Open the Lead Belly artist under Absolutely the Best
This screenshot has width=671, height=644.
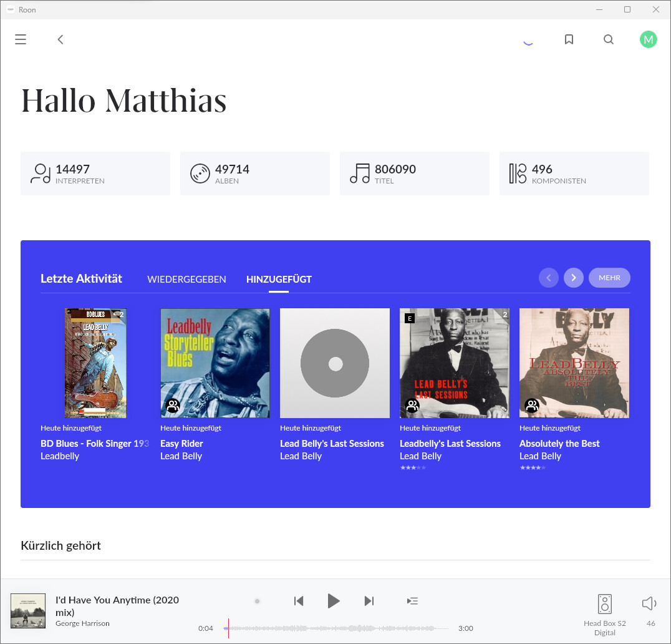click(540, 456)
